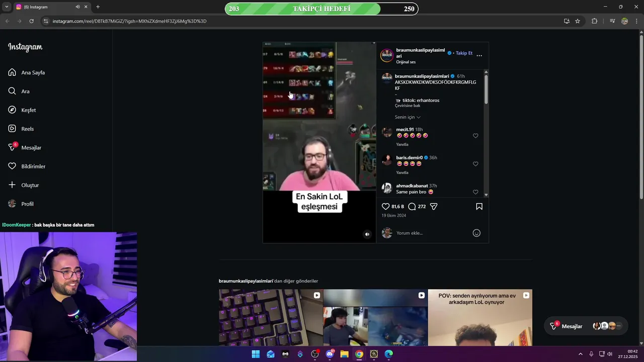Go to Keşfet explore page
Image resolution: width=644 pixels, height=362 pixels.
(x=22, y=110)
